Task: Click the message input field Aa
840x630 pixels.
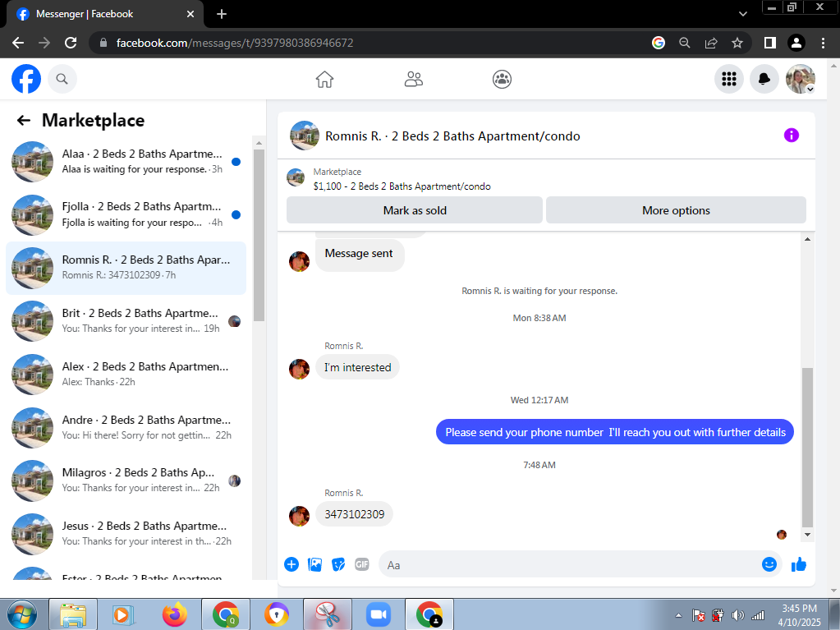Action: coord(571,564)
